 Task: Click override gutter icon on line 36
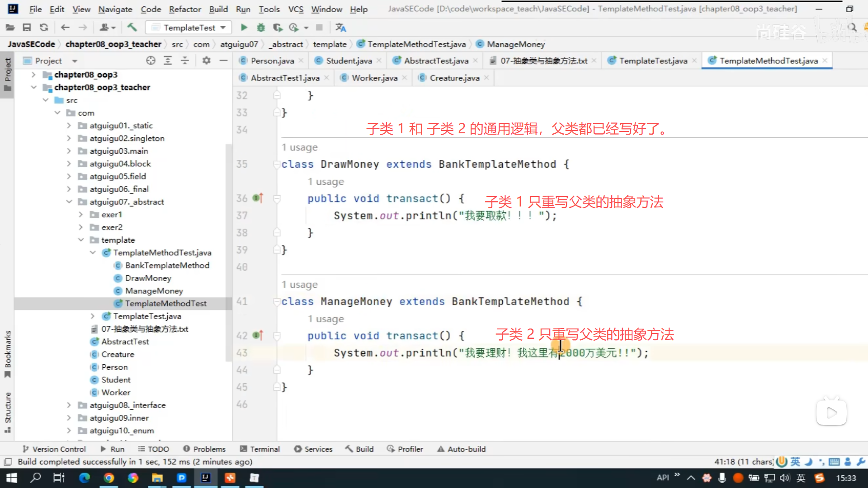[x=258, y=198]
